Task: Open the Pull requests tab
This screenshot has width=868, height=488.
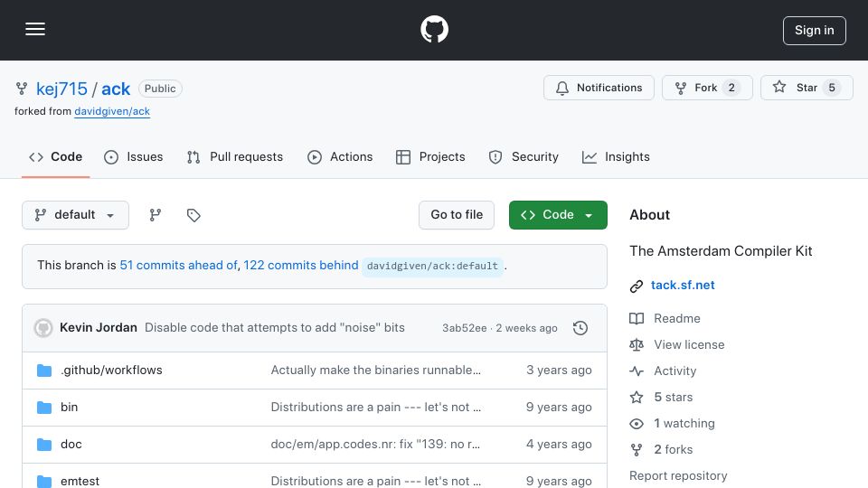Action: pos(235,157)
